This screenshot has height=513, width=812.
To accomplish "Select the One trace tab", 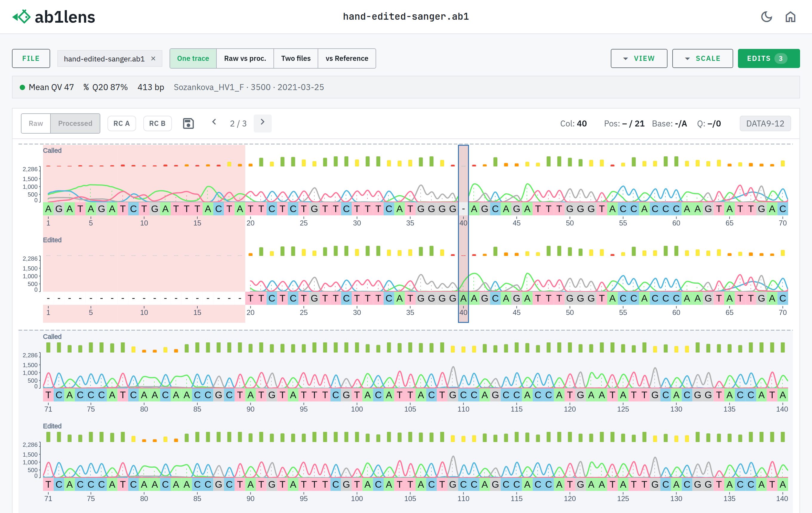I will (x=193, y=58).
